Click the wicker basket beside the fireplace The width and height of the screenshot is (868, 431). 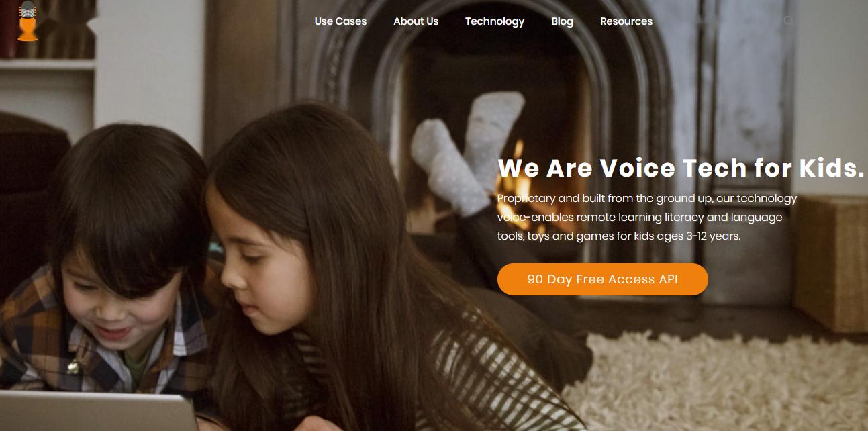(x=830, y=263)
